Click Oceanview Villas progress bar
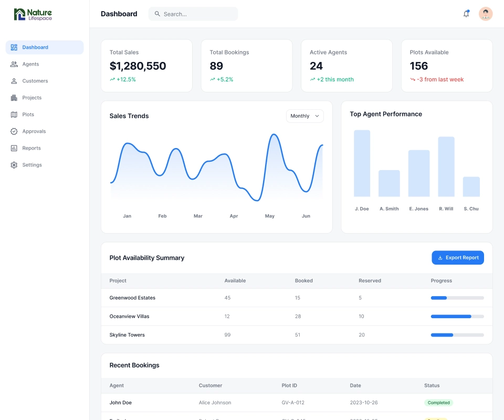This screenshot has height=420, width=504. click(x=457, y=317)
